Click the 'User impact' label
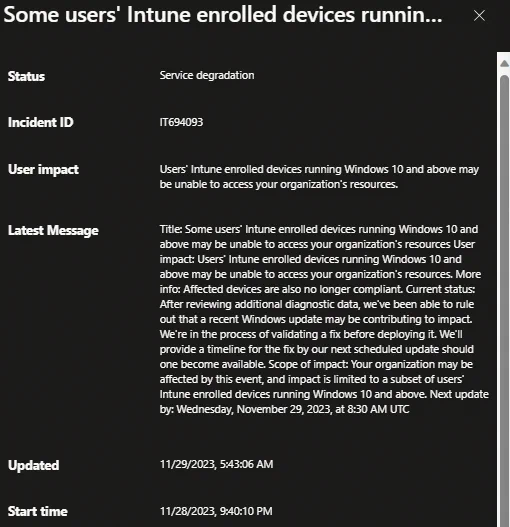510x527 pixels. tap(43, 169)
